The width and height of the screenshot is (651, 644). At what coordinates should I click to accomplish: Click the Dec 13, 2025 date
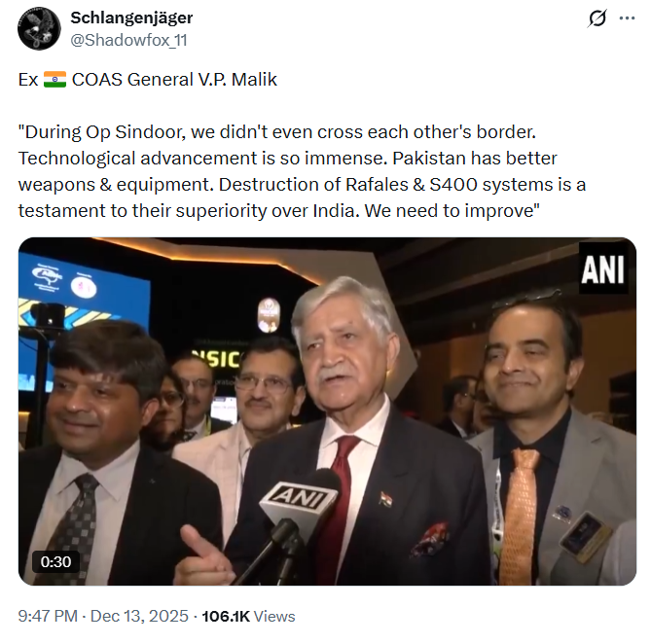[139, 616]
